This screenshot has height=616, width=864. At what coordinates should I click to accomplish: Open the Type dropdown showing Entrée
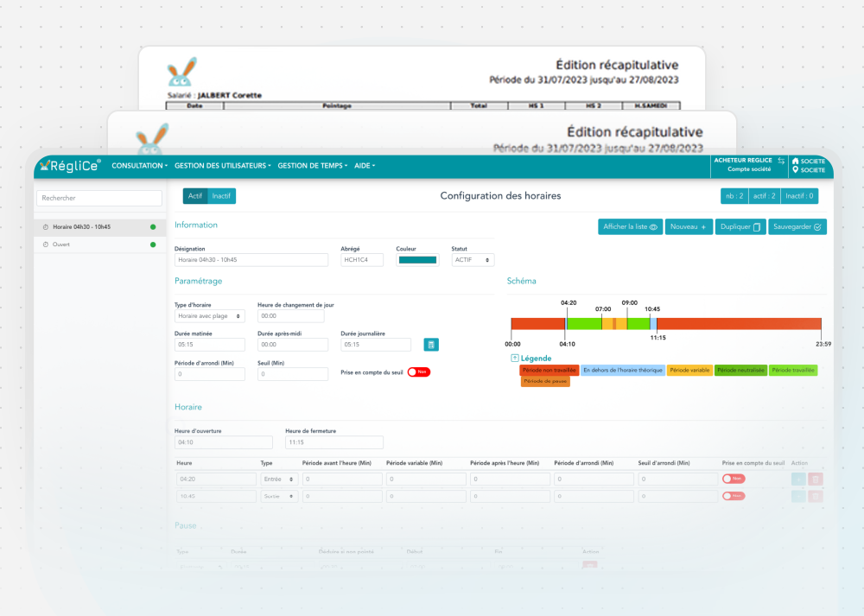pos(279,479)
